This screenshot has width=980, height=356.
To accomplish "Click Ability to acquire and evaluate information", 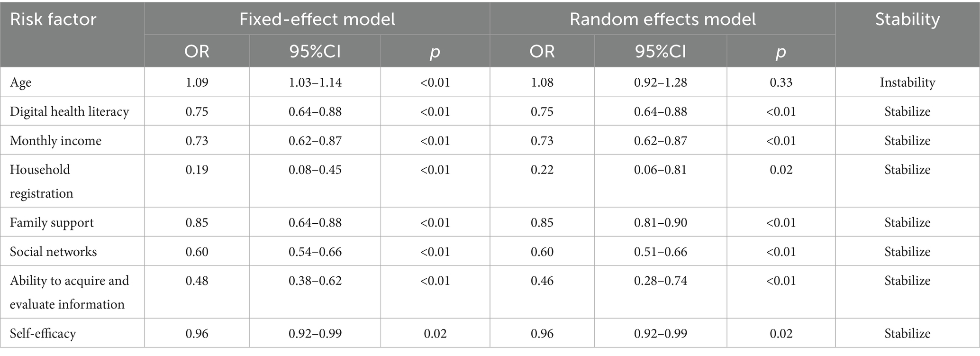I will coord(69,292).
